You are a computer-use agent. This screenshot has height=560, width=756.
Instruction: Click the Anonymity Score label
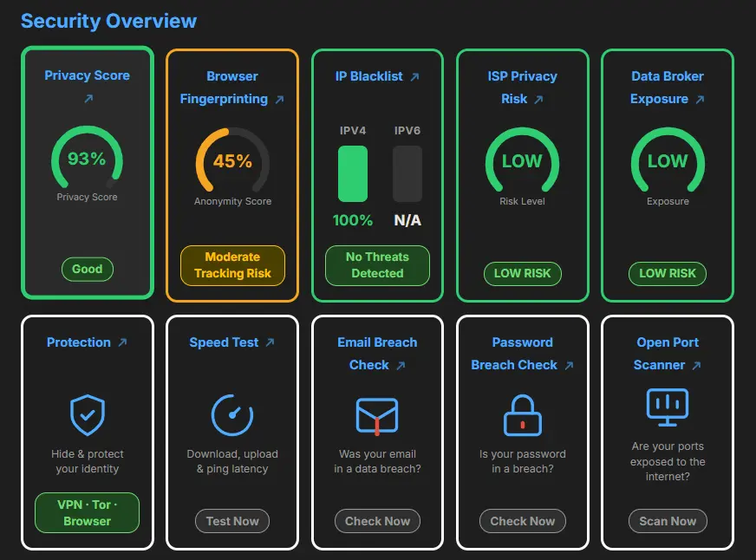232,201
